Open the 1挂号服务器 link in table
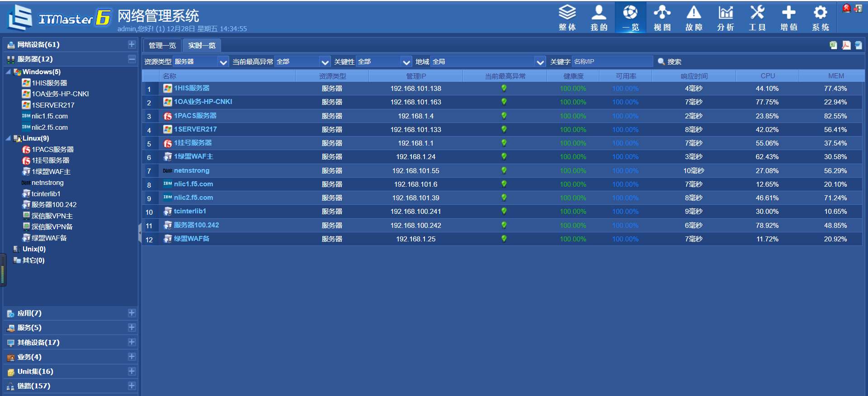Viewport: 868px width, 396px height. click(193, 143)
